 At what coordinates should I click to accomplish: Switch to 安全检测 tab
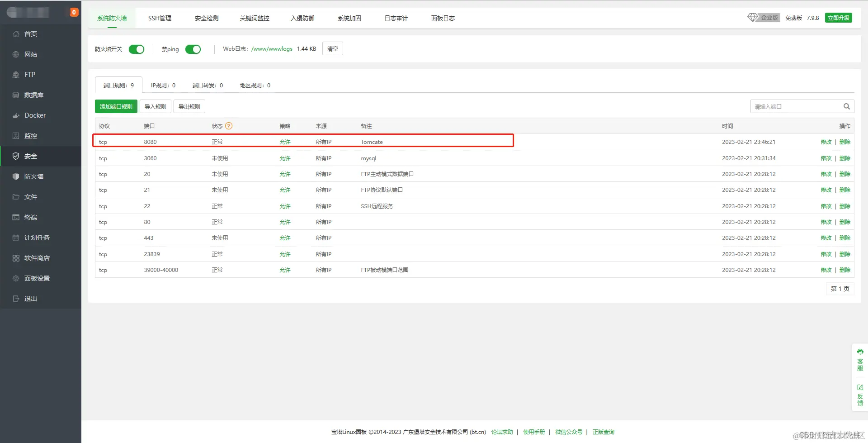pos(207,18)
